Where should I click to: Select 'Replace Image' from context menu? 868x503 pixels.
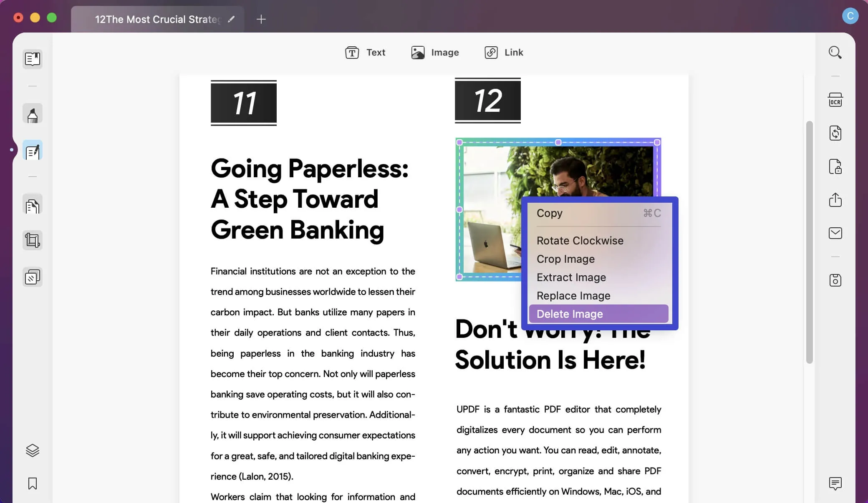tap(573, 295)
